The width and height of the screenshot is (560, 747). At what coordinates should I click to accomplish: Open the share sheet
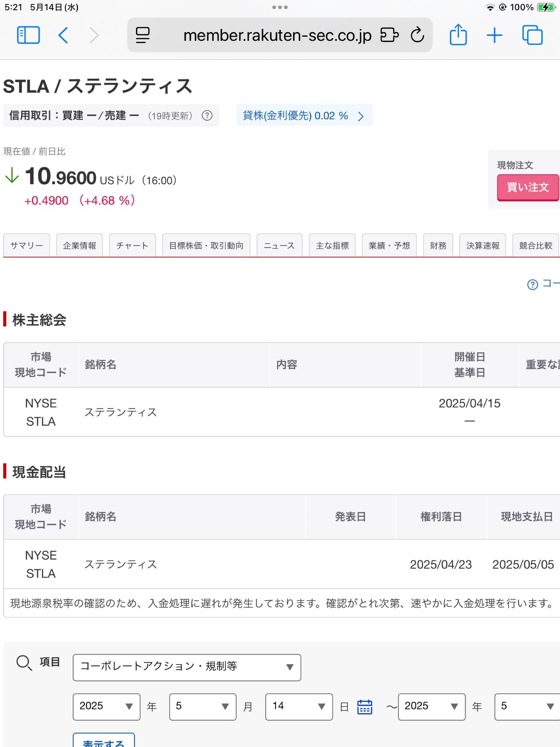tap(458, 35)
